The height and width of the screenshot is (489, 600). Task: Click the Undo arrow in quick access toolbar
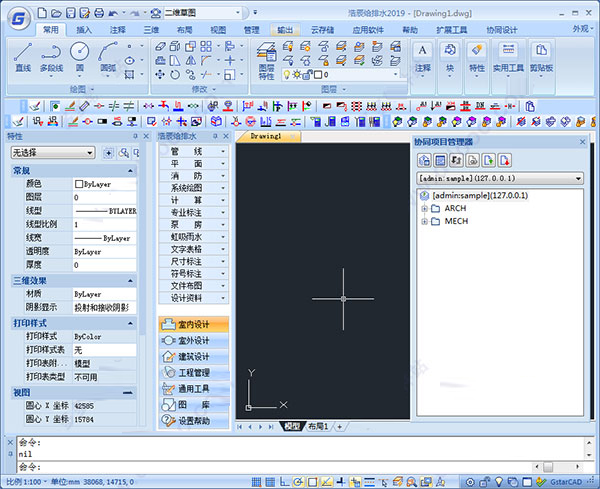(x=113, y=13)
